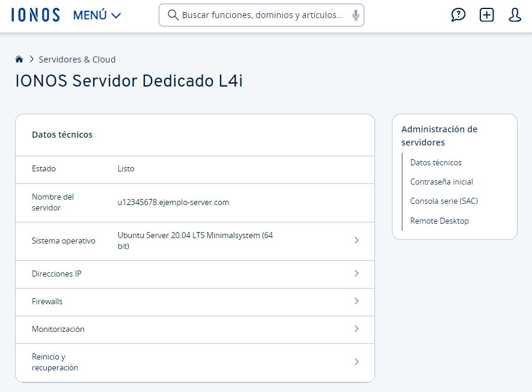Expand the Firewalls row chevron
Image resolution: width=532 pixels, height=392 pixels.
(356, 301)
